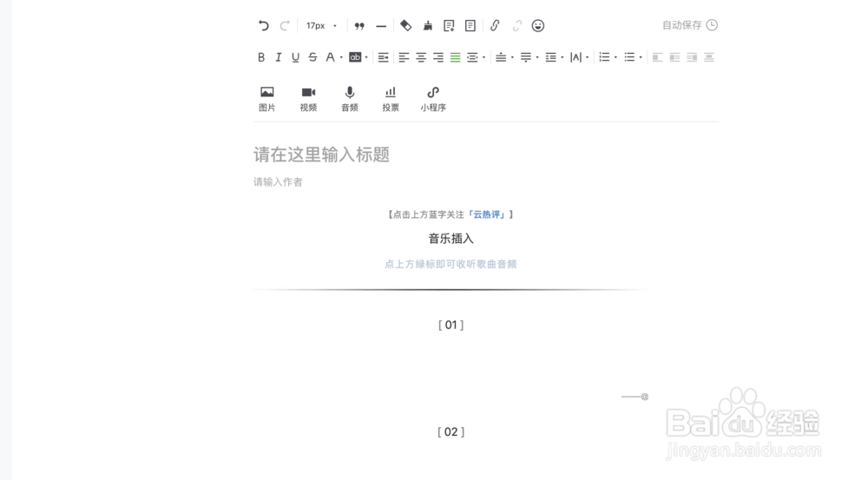The image size is (868, 480).
Task: Click the second image wrap icon
Action: (x=674, y=57)
